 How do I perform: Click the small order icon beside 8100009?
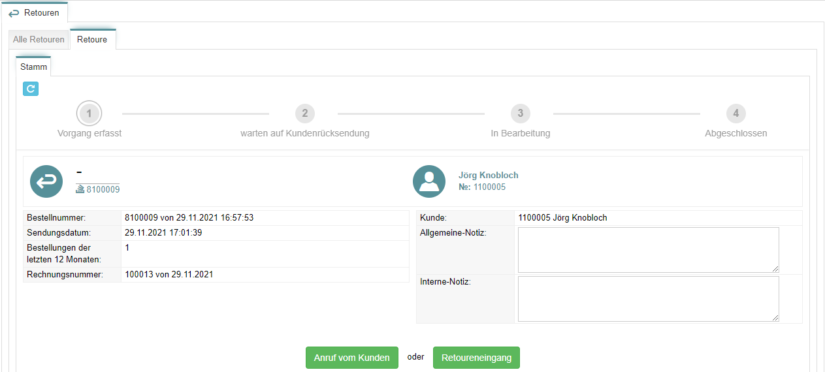point(81,189)
